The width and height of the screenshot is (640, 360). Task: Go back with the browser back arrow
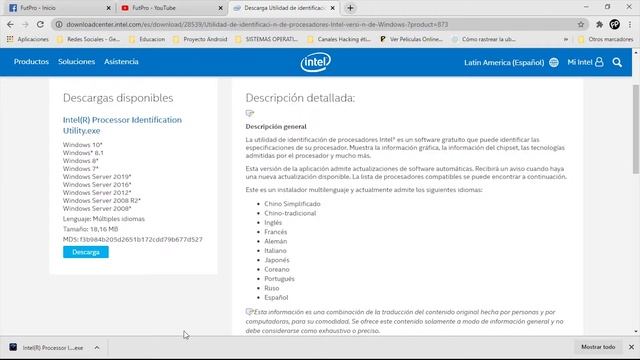point(10,24)
